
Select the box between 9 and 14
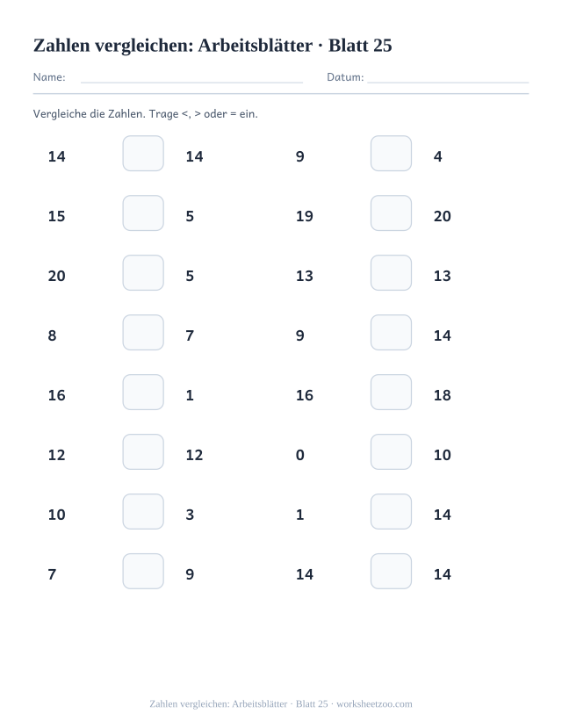coord(392,333)
